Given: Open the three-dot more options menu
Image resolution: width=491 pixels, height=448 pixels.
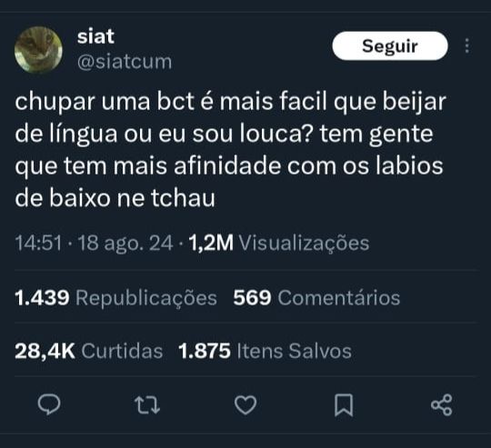Looking at the screenshot, I should (x=466, y=46).
